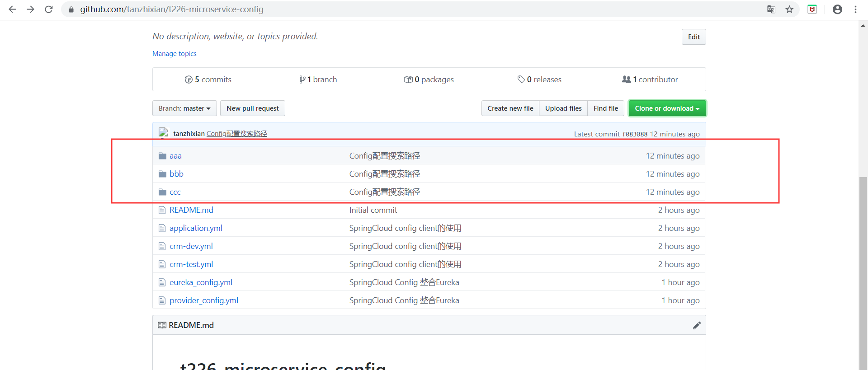The image size is (868, 370).
Task: Click file icon for crm-dev.yml
Action: [162, 246]
